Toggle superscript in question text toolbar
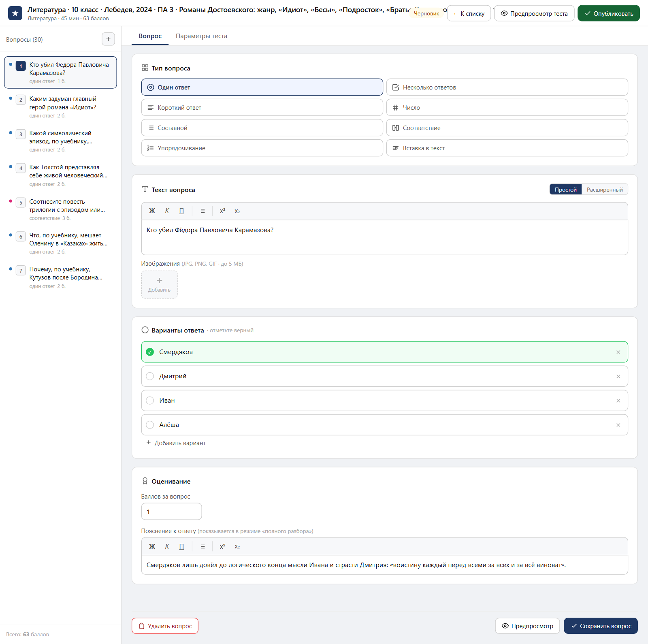Image resolution: width=648 pixels, height=644 pixels. 222,211
